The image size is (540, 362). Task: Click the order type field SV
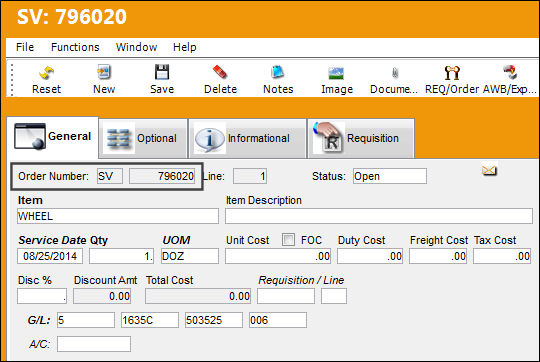110,176
